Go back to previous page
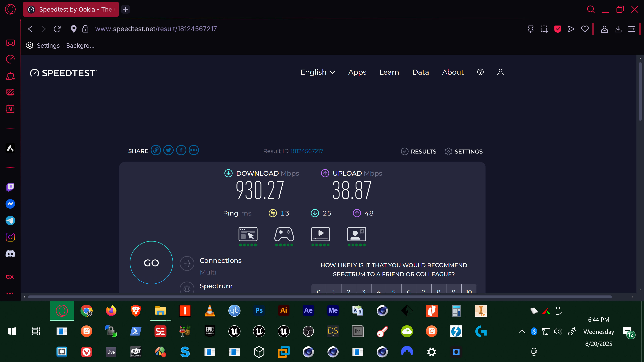 (x=30, y=29)
